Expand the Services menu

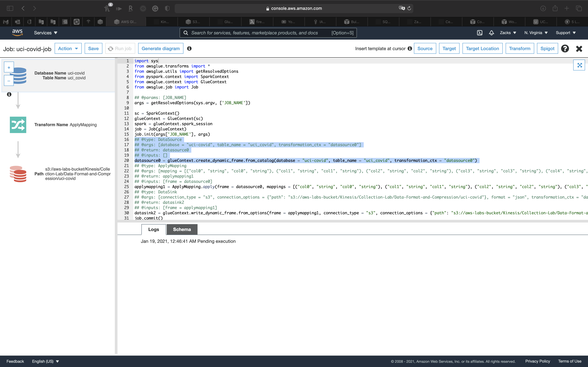click(x=45, y=33)
